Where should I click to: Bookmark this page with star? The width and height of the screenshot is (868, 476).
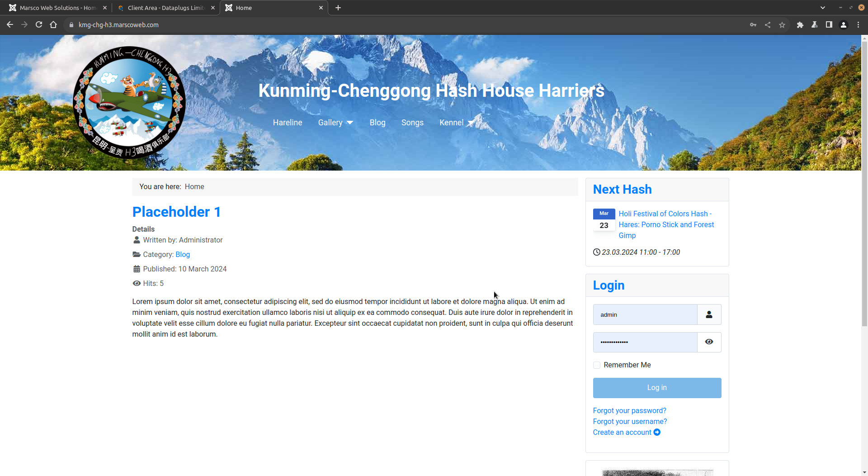782,25
